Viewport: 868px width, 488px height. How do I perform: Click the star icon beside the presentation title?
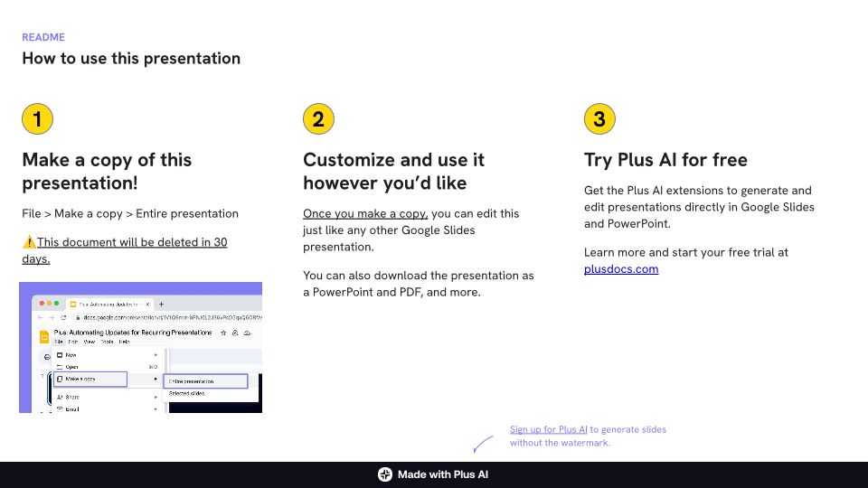tap(222, 333)
